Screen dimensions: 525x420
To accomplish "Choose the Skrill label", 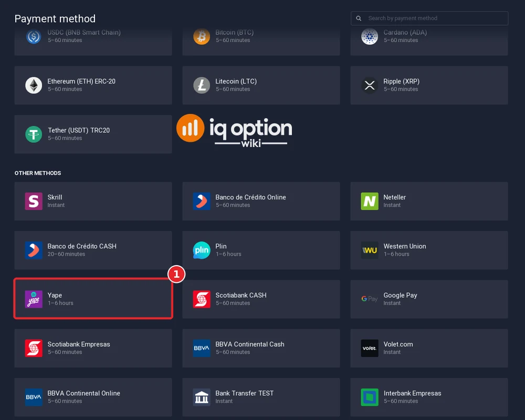I will pyautogui.click(x=55, y=197).
